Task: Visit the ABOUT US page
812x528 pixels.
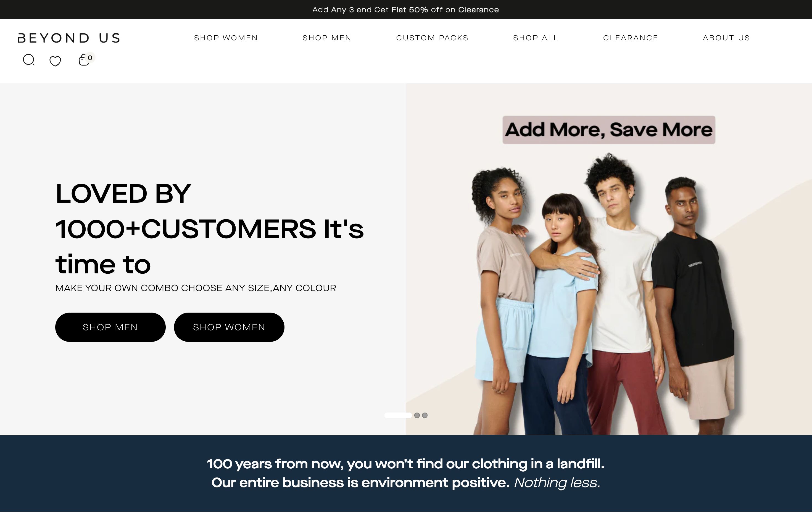Action: pos(726,38)
